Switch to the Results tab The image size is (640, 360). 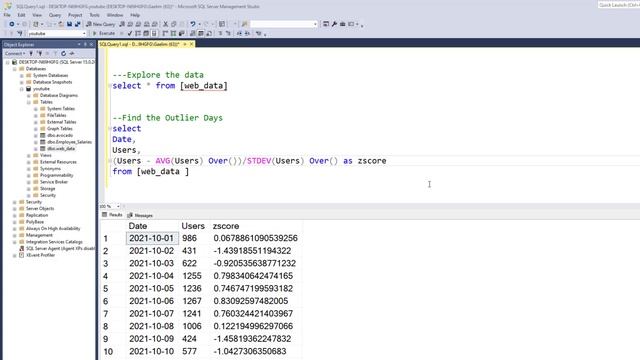point(112,215)
